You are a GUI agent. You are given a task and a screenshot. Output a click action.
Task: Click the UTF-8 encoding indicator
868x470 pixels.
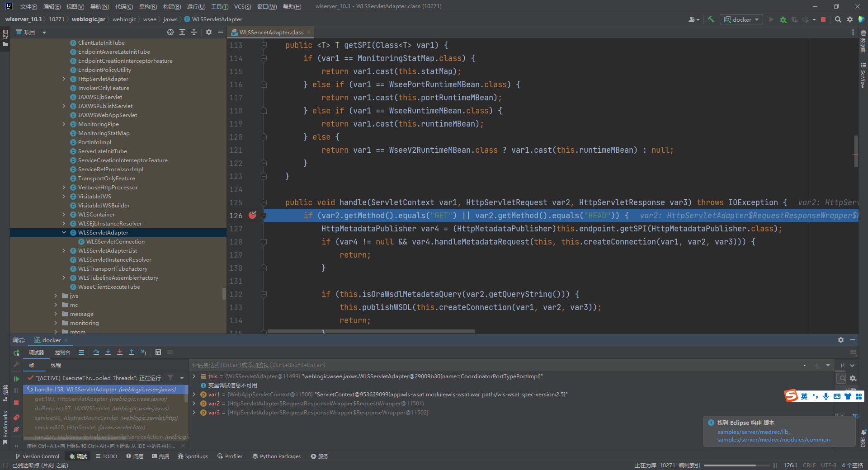[x=829, y=465]
